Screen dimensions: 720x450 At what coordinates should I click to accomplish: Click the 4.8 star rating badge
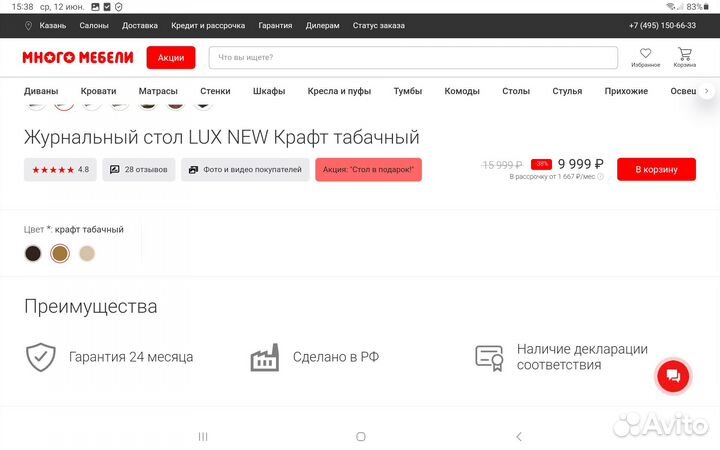coord(60,169)
